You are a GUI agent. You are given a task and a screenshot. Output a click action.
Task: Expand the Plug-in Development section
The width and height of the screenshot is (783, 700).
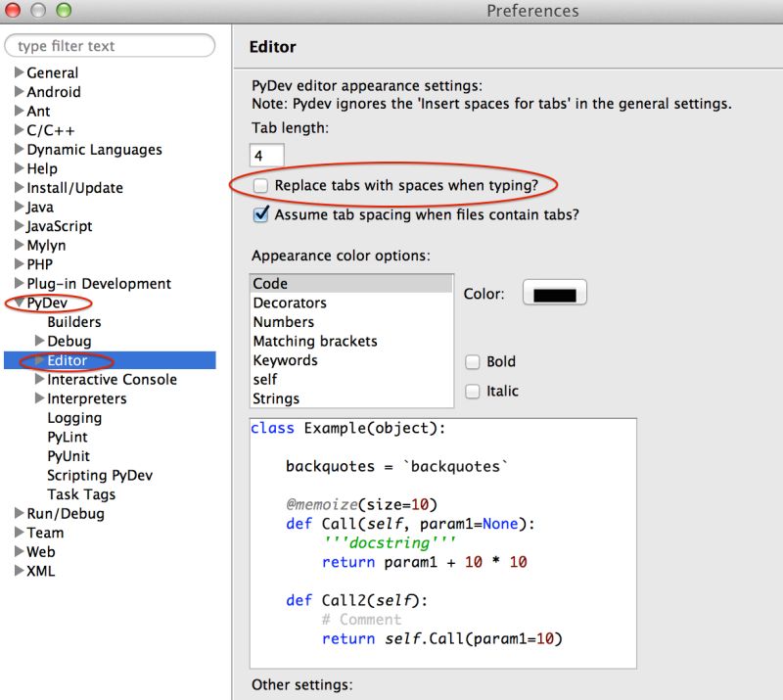coord(20,283)
